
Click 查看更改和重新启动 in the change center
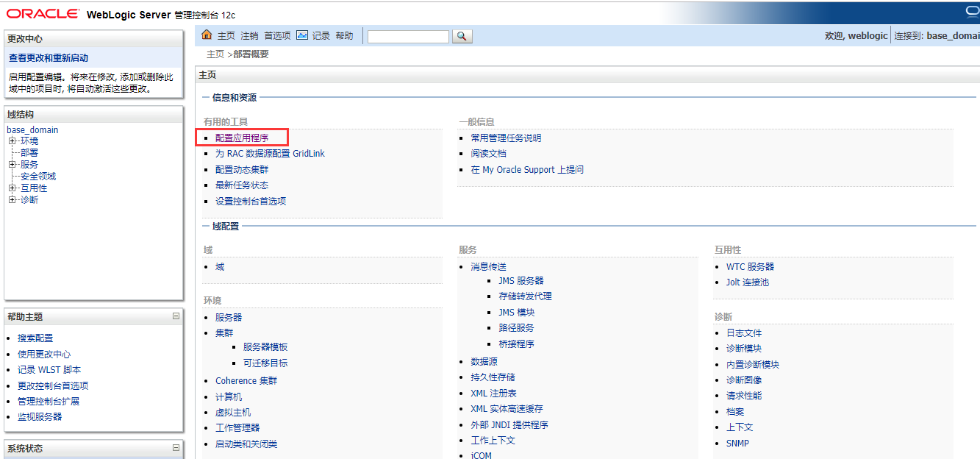[x=49, y=58]
